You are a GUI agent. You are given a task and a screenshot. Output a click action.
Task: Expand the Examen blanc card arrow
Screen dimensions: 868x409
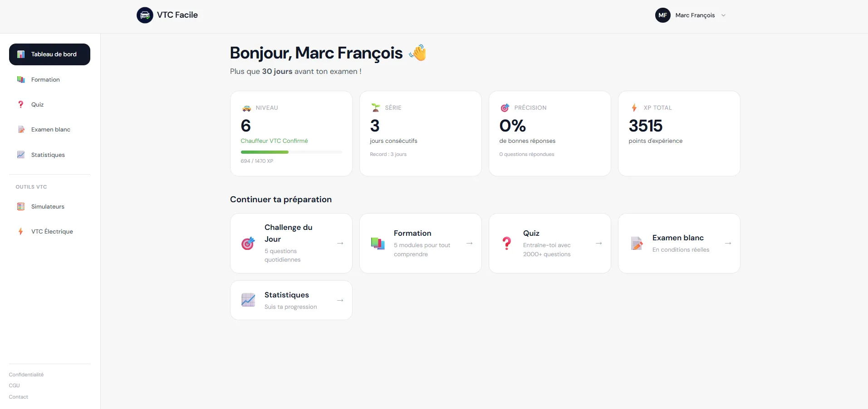click(728, 243)
